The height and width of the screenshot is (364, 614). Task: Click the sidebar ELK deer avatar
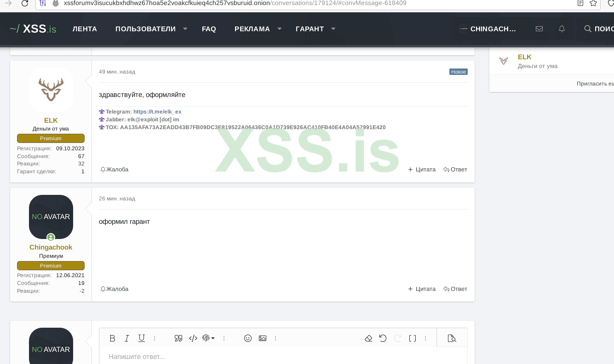tap(504, 61)
